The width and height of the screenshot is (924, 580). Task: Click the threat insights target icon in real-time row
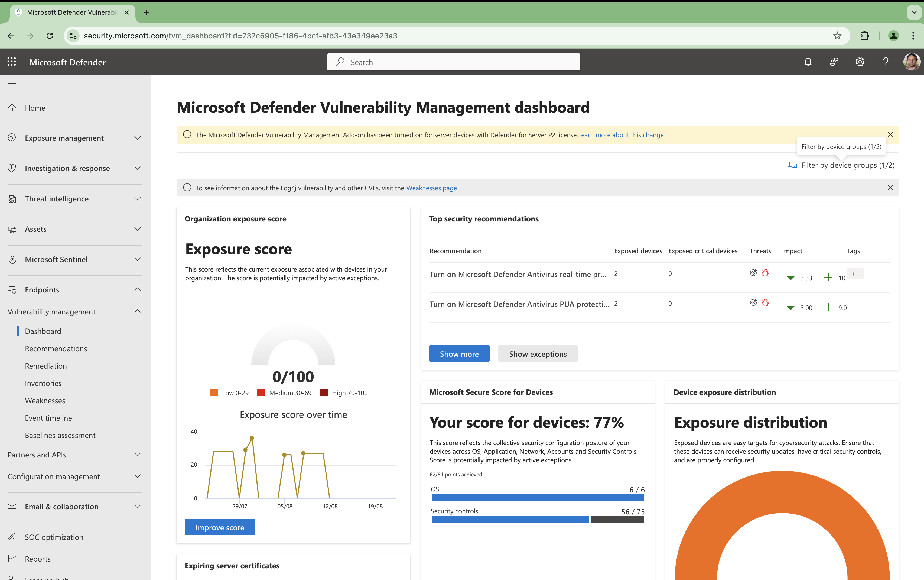coord(753,273)
